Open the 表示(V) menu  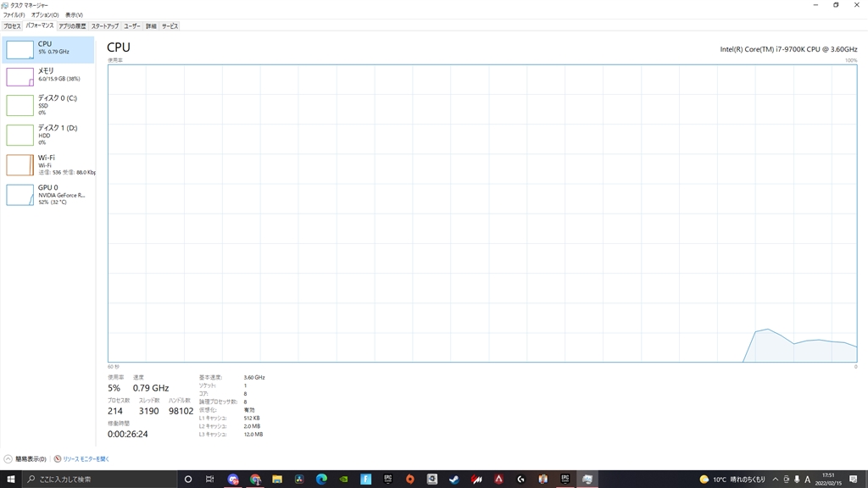click(x=75, y=15)
